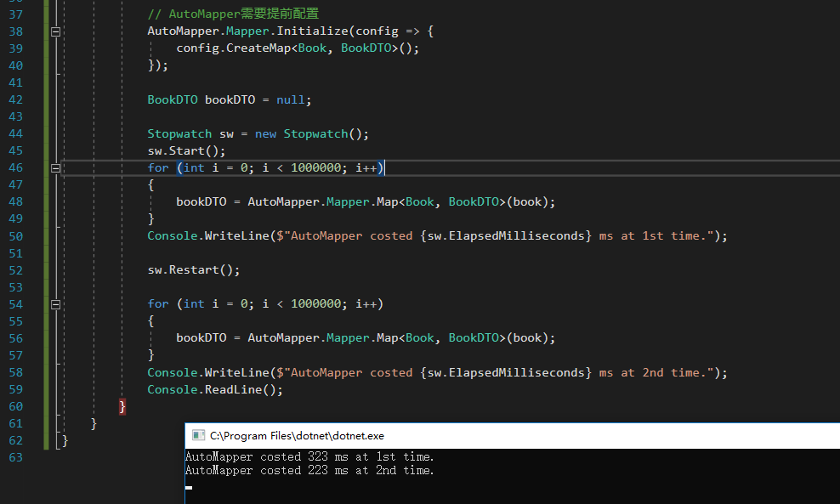
Task: Click line number 38 in the gutter
Action: click(x=16, y=31)
